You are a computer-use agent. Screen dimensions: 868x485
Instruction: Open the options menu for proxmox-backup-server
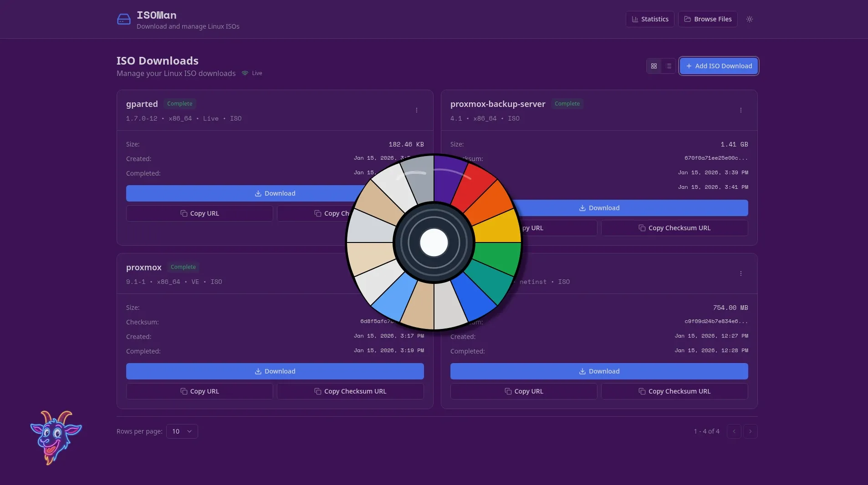[741, 110]
